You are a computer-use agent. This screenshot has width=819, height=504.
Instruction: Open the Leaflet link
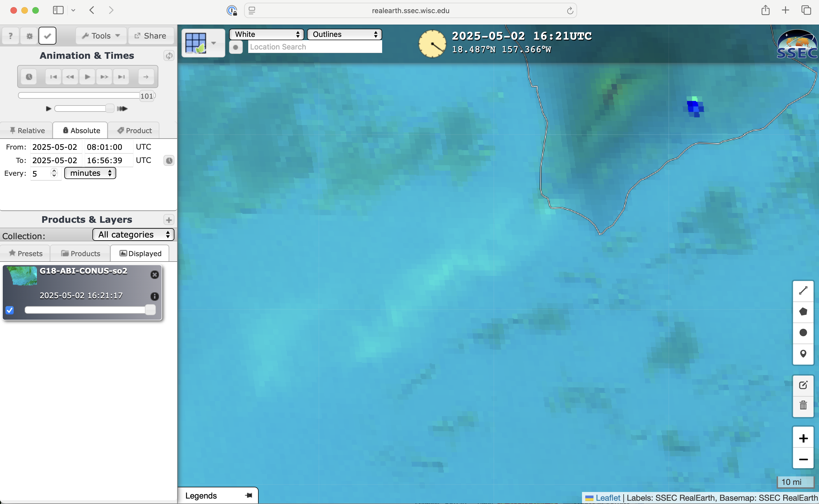tap(607, 498)
